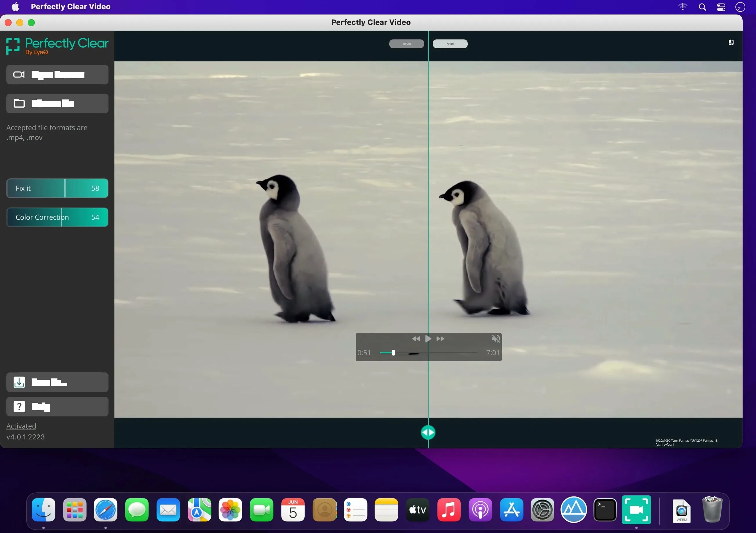Open the Perfectly Clear Video app menu
The width and height of the screenshot is (756, 533).
click(70, 6)
